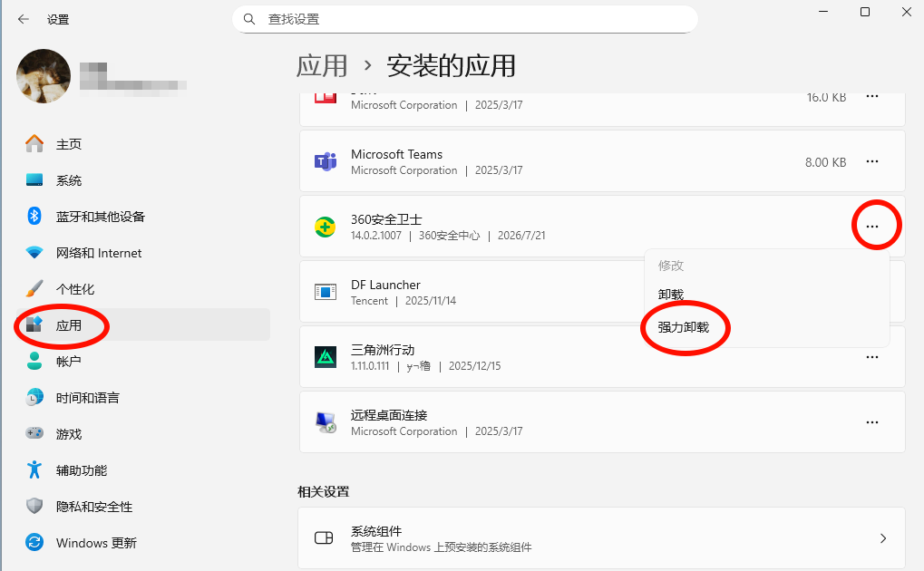
Task: Click the 远程桌面连接 app icon
Action: tap(326, 422)
